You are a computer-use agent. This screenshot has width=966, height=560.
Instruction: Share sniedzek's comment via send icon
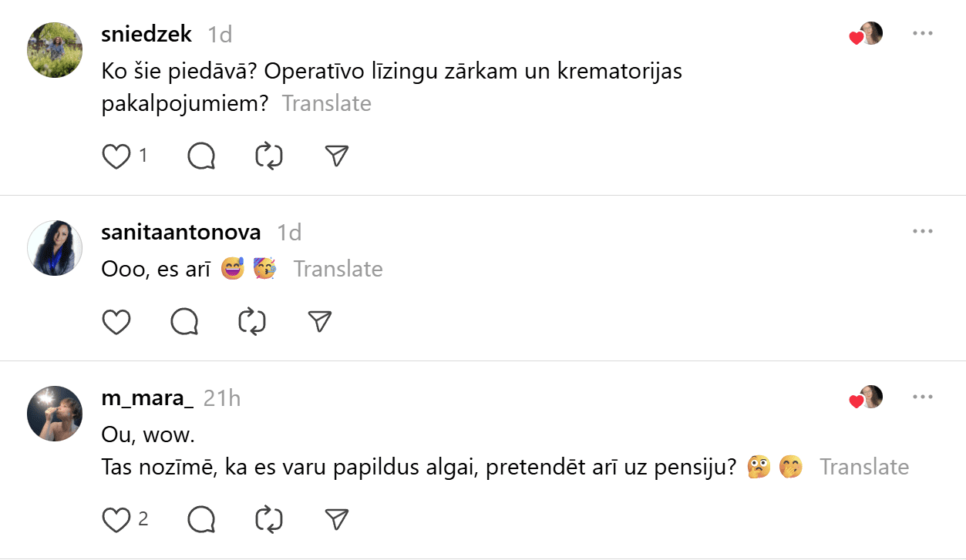coord(337,156)
